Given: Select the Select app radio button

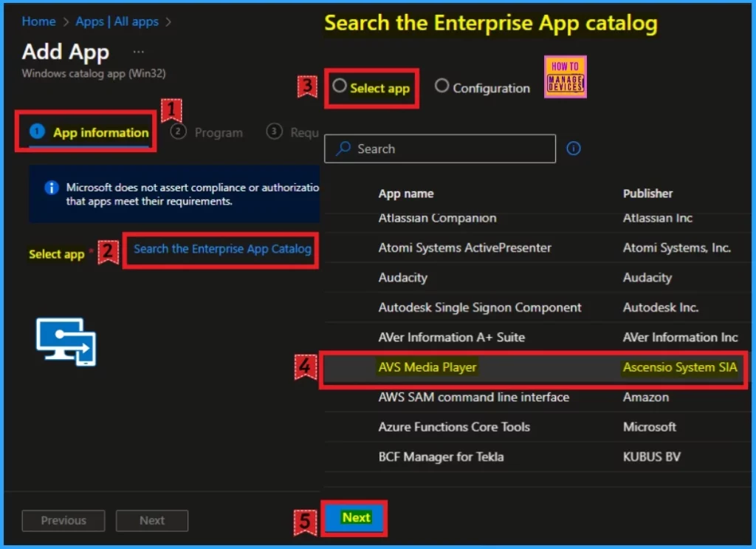Looking at the screenshot, I should tap(340, 86).
